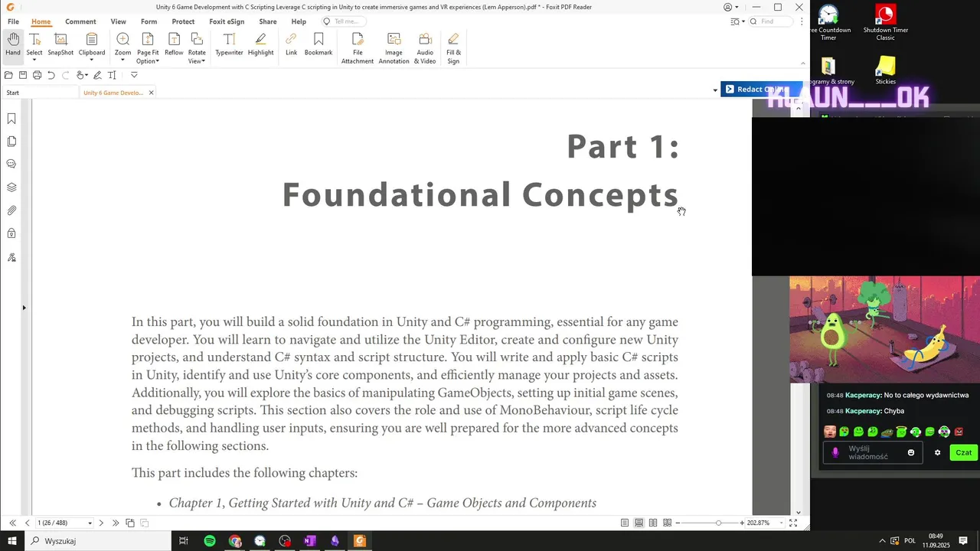
Task: Open the Image Annotation tool
Action: coord(394,48)
